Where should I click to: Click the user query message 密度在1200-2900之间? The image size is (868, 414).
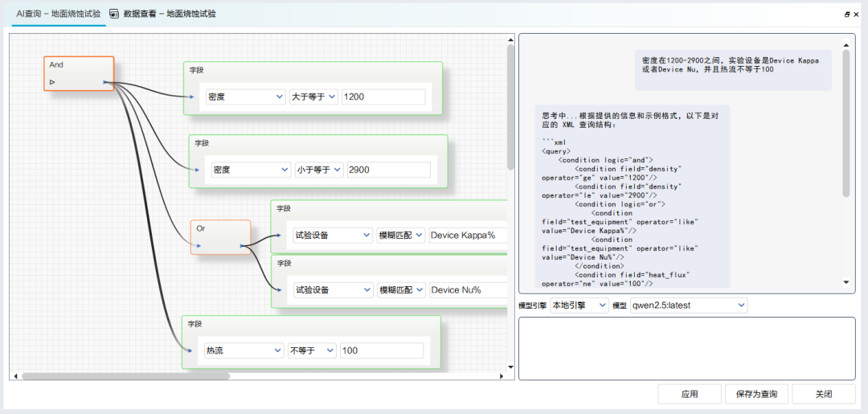pos(733,69)
